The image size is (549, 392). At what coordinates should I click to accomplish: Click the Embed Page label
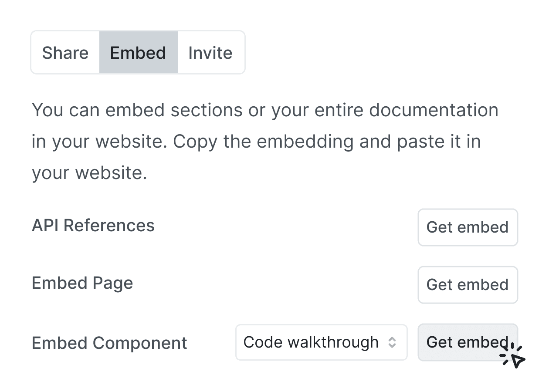[x=82, y=284]
